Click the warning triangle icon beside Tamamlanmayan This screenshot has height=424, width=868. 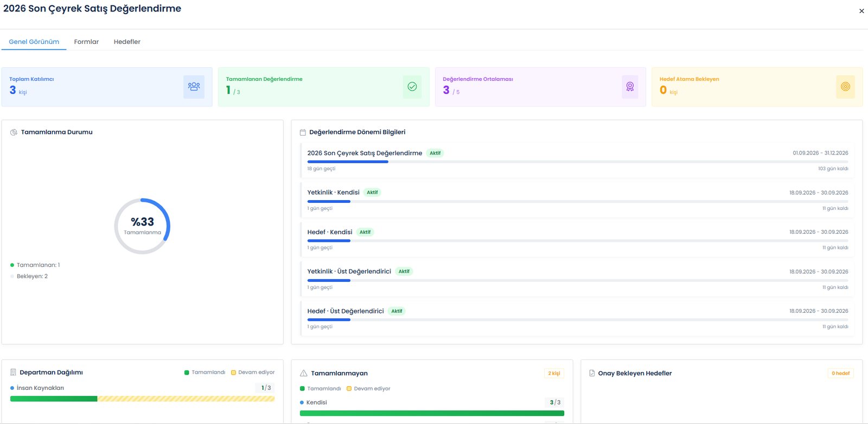(x=304, y=373)
